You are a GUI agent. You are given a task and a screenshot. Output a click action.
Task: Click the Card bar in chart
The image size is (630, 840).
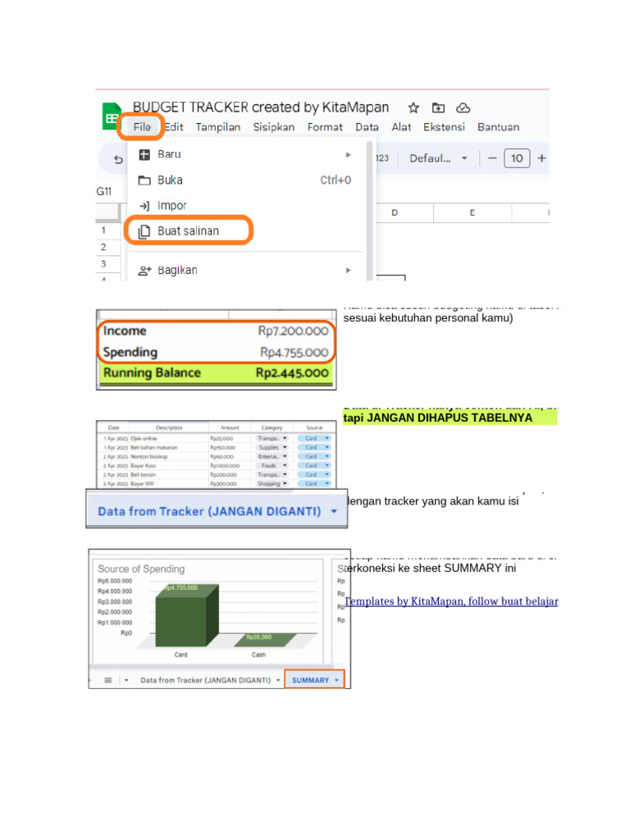click(186, 615)
